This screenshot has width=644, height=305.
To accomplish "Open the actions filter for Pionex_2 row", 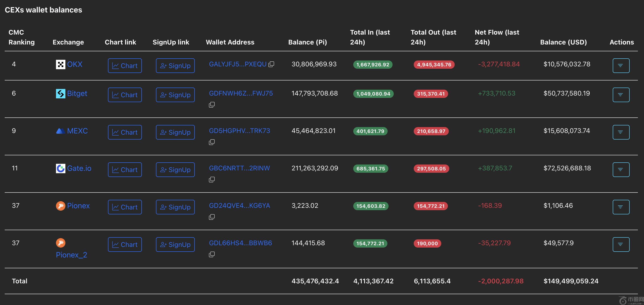I will [x=621, y=245].
